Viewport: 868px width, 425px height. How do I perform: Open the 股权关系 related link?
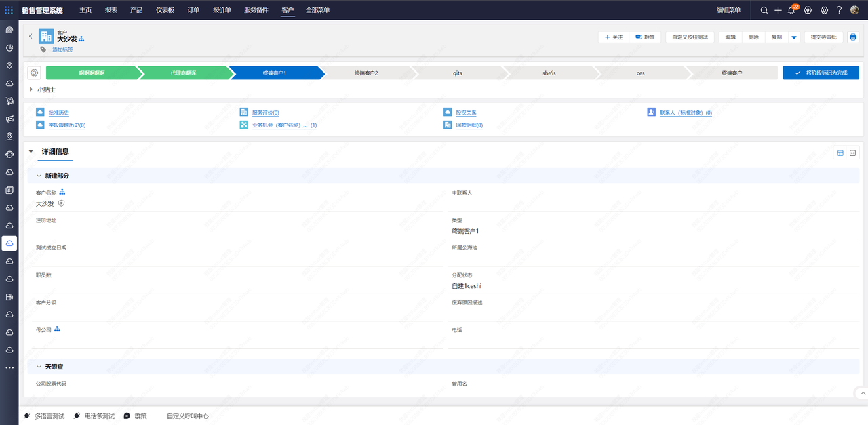(465, 113)
